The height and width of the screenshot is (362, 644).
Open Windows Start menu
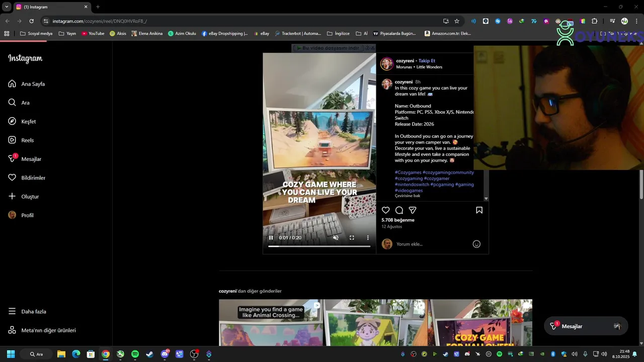coord(11,354)
